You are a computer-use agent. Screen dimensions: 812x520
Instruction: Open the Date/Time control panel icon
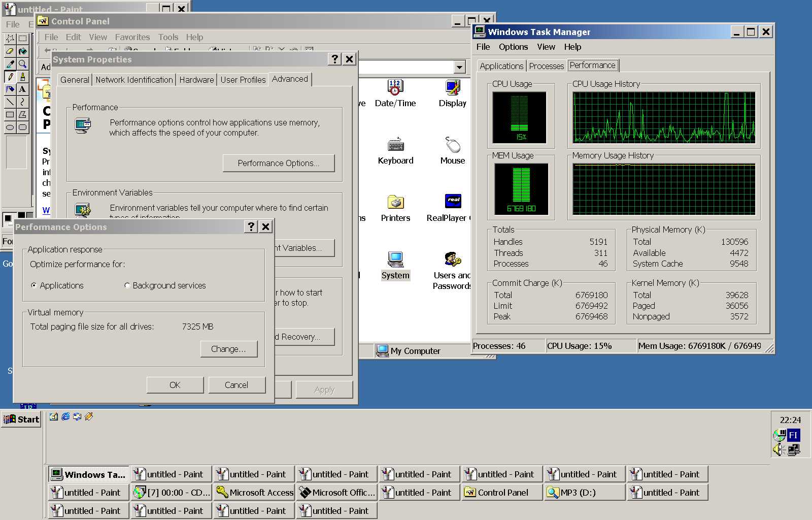pos(395,94)
